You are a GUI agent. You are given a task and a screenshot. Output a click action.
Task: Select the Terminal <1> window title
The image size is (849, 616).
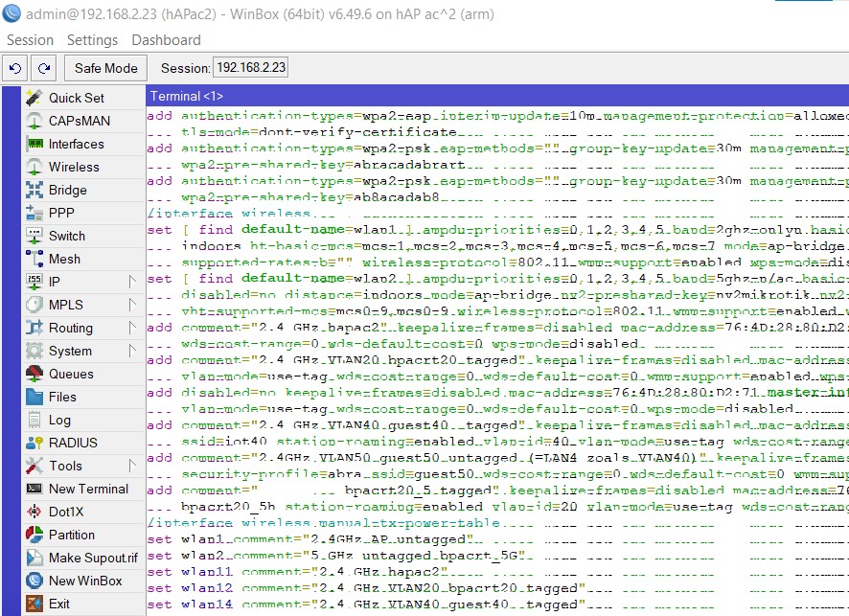186,97
